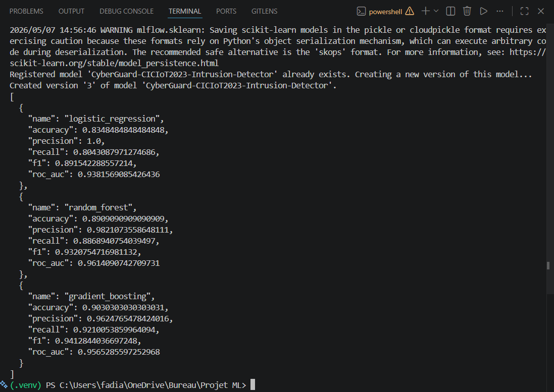Open the more actions ellipsis menu
Image resolution: width=554 pixels, height=392 pixels.
pyautogui.click(x=499, y=11)
